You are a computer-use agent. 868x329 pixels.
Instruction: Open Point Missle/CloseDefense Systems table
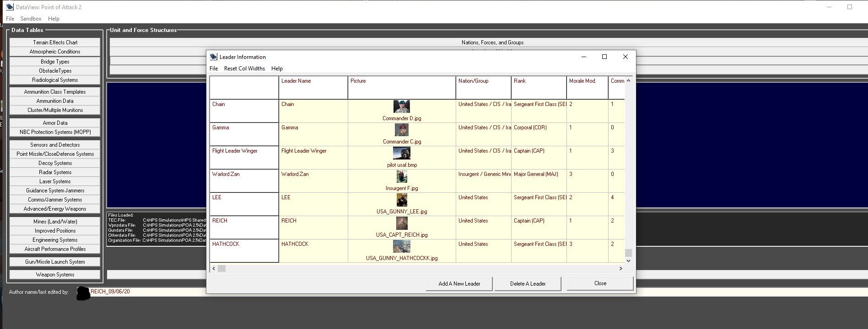coord(55,154)
